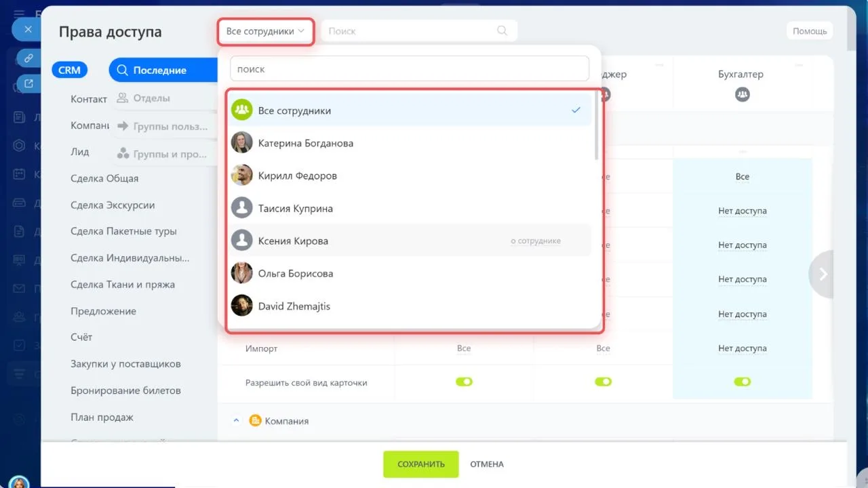The image size is (868, 488).
Task: Toggle the first Разрешить свой вид карточки switch
Action: coord(464,382)
